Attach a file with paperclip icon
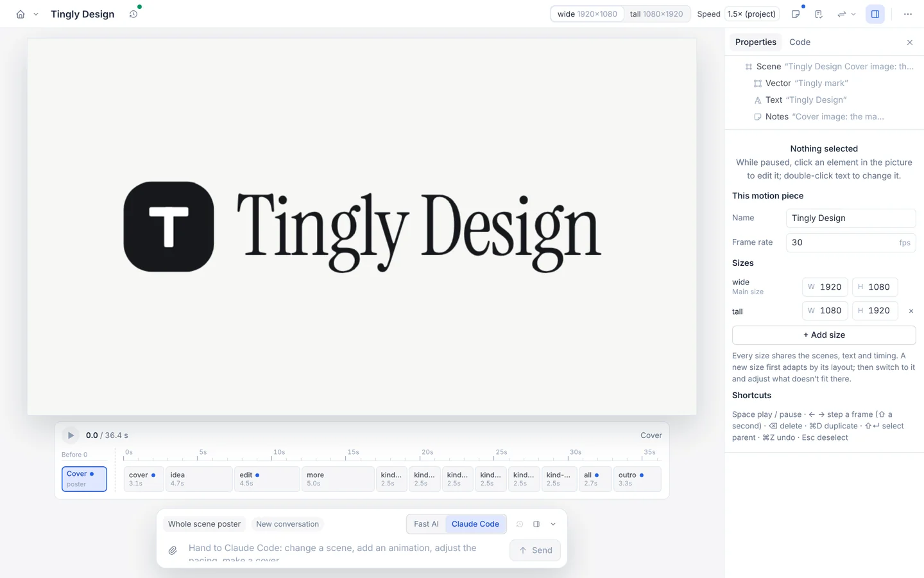924x578 pixels. pos(173,550)
